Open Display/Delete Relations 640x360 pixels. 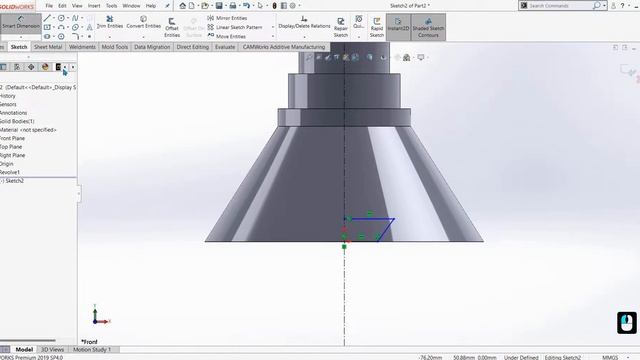tap(304, 22)
